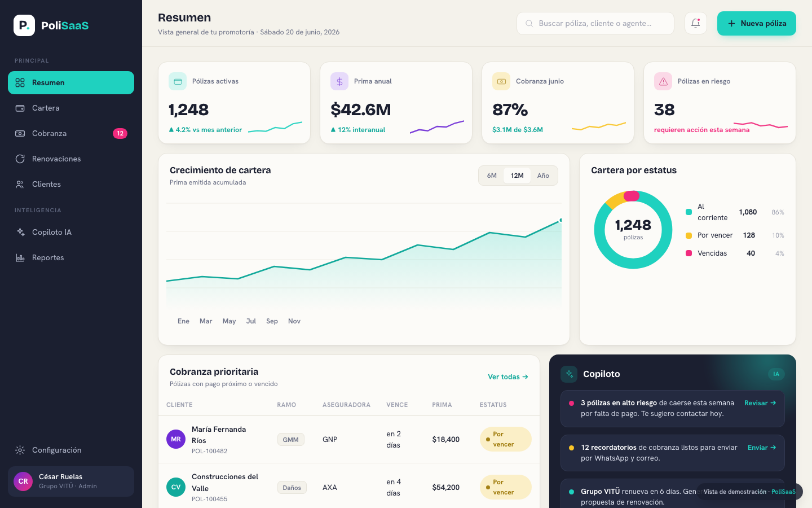Viewport: 812px width, 508px height.
Task: Open Resumen in the sidebar
Action: click(71, 82)
